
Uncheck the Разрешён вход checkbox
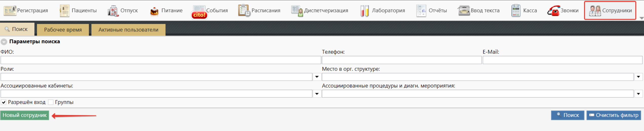(4, 102)
